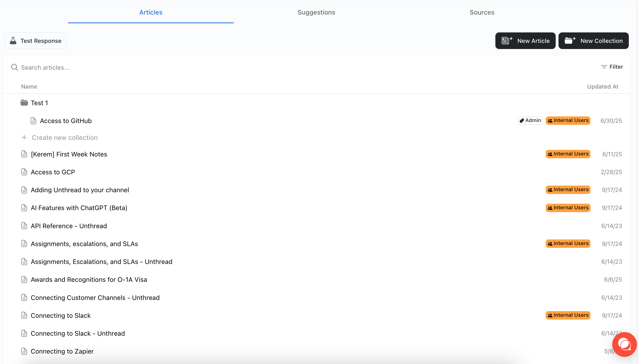
Task: Click the filter icon next to Filter
Action: (604, 67)
